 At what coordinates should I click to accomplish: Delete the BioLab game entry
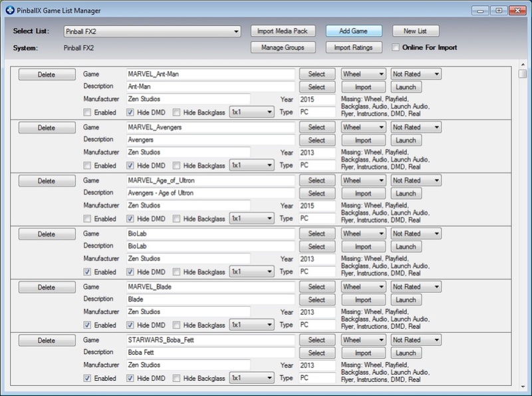point(47,234)
